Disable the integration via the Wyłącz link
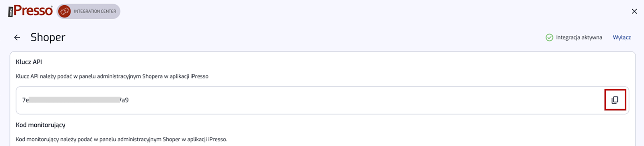Viewport: 644px width, 146px height. pyautogui.click(x=622, y=37)
